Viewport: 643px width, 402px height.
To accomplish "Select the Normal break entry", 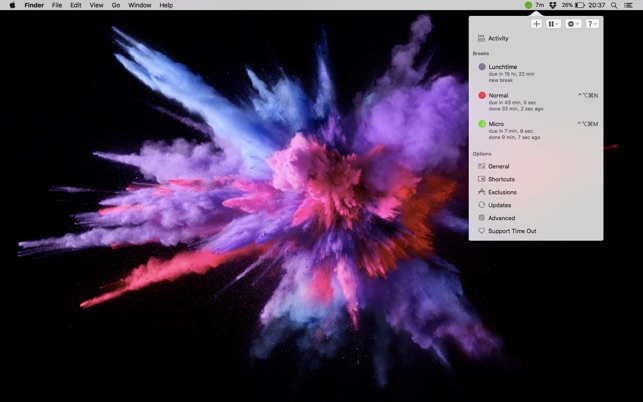I will [498, 96].
